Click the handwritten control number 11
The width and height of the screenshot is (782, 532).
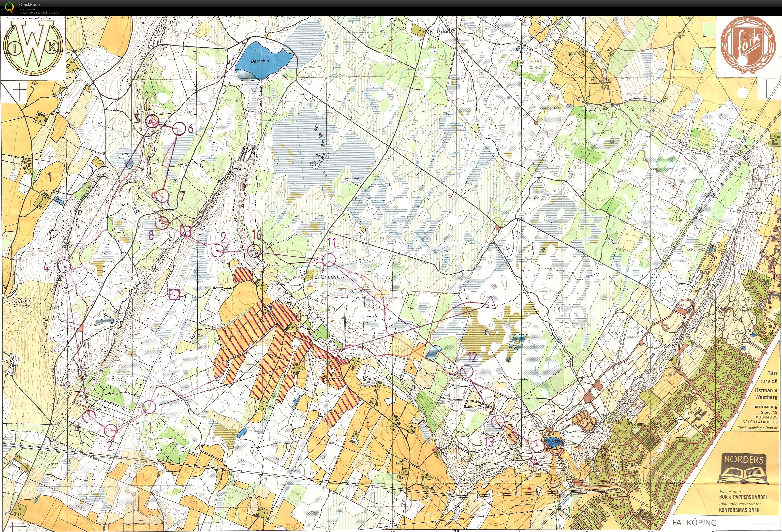point(331,242)
